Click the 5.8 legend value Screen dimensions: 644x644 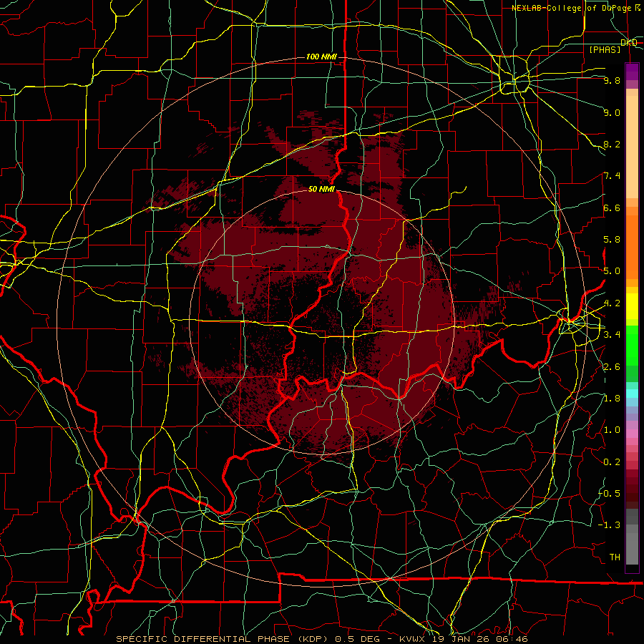tap(612, 240)
